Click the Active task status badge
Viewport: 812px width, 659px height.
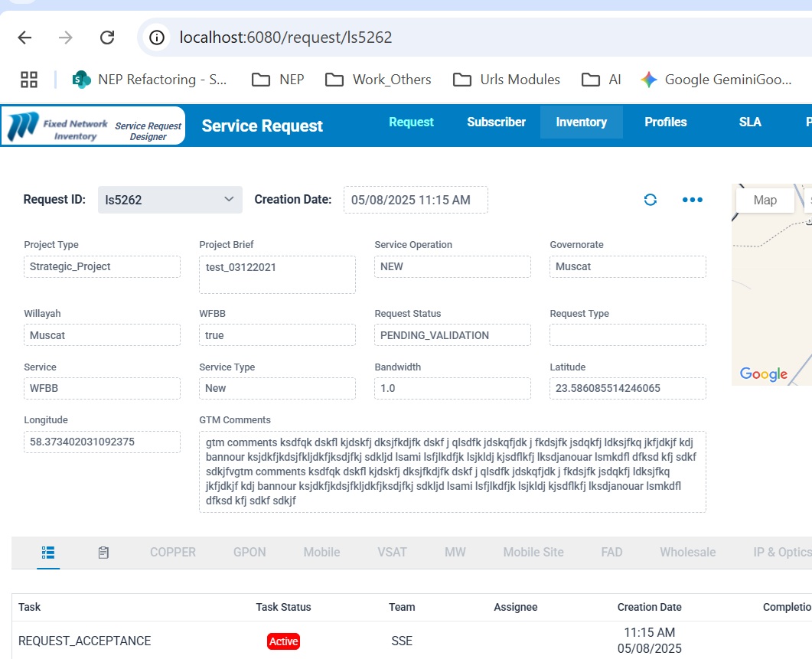click(x=283, y=641)
